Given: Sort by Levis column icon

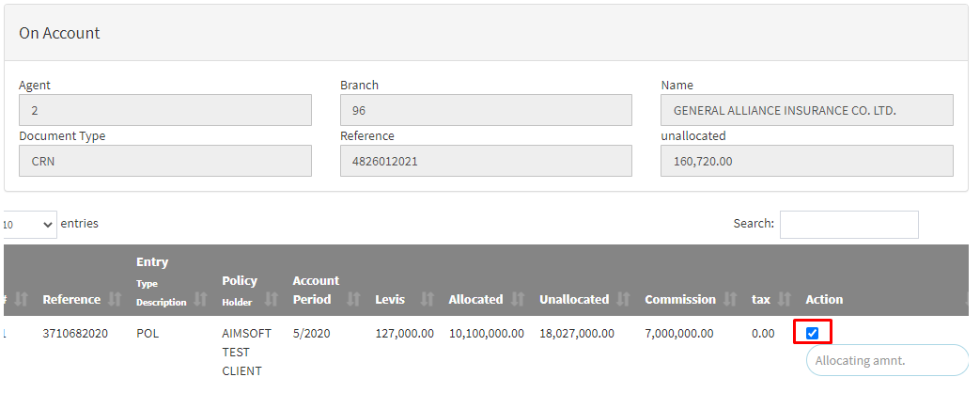Looking at the screenshot, I should coord(428,300).
